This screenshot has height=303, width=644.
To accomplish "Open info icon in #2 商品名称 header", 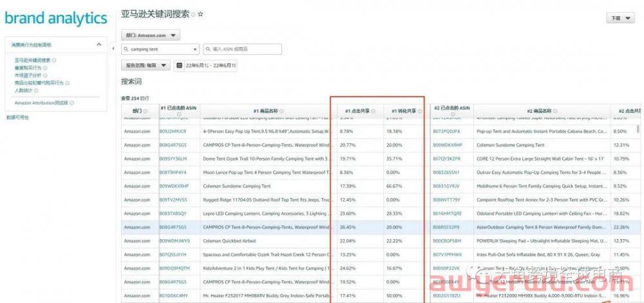I will click(x=555, y=112).
